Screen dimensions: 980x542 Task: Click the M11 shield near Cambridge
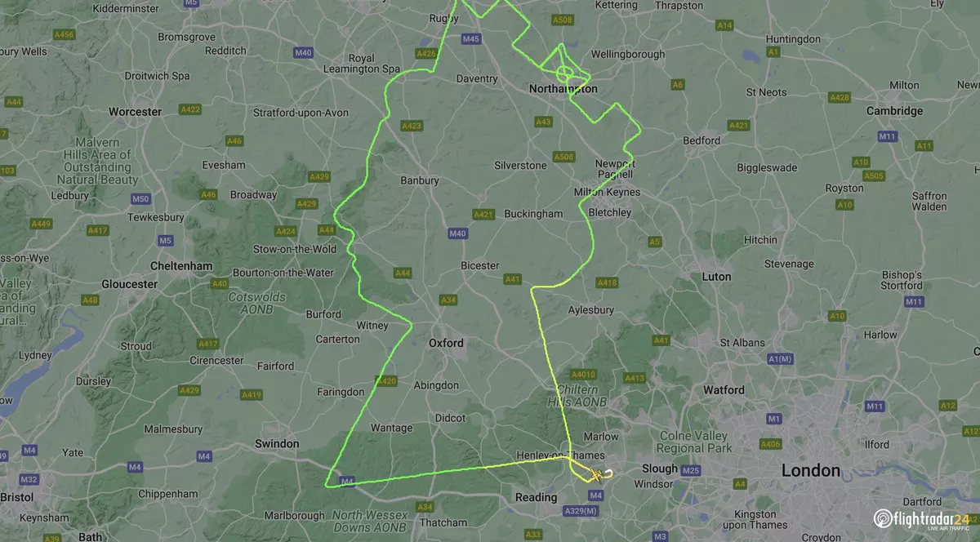coord(887,136)
